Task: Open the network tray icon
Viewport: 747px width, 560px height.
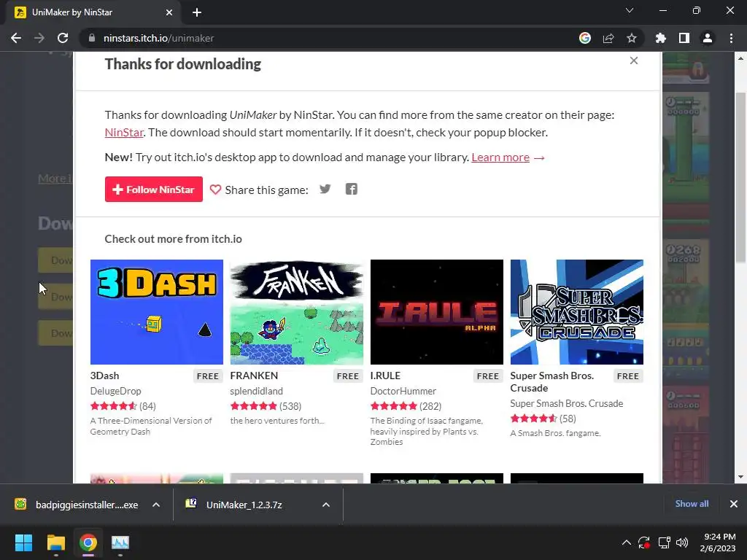Action: (664, 542)
